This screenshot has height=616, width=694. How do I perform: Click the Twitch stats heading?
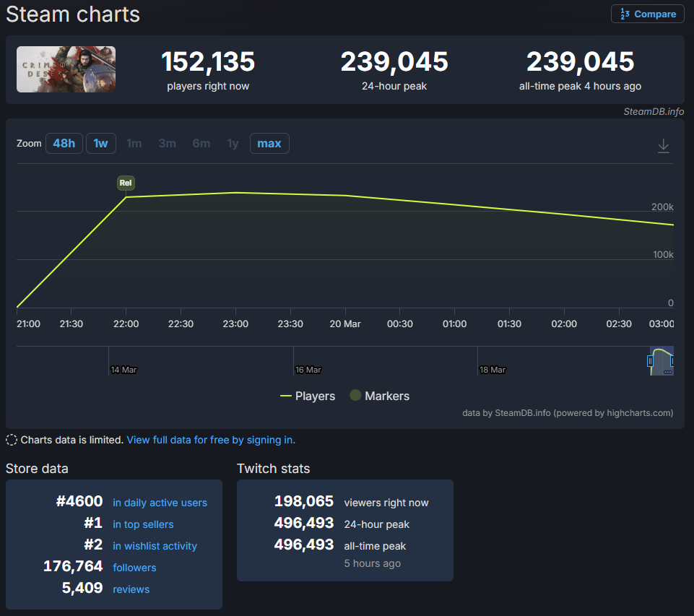[x=274, y=469]
